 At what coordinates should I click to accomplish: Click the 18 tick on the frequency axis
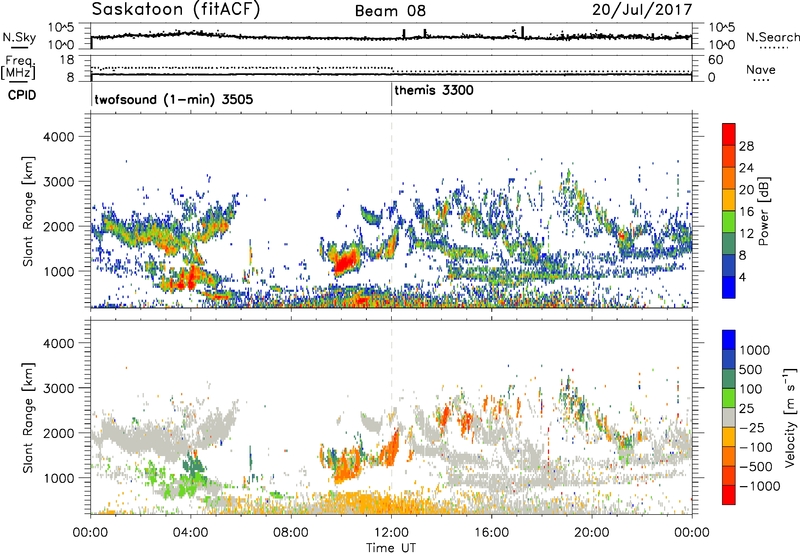[x=66, y=60]
